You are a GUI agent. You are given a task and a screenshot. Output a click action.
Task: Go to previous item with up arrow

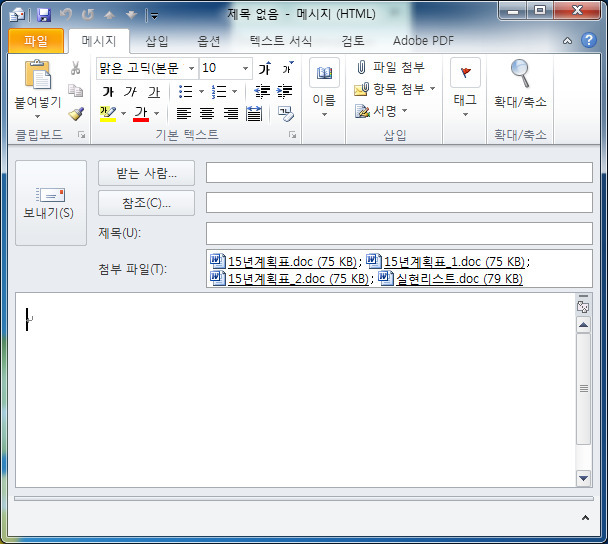(x=110, y=15)
